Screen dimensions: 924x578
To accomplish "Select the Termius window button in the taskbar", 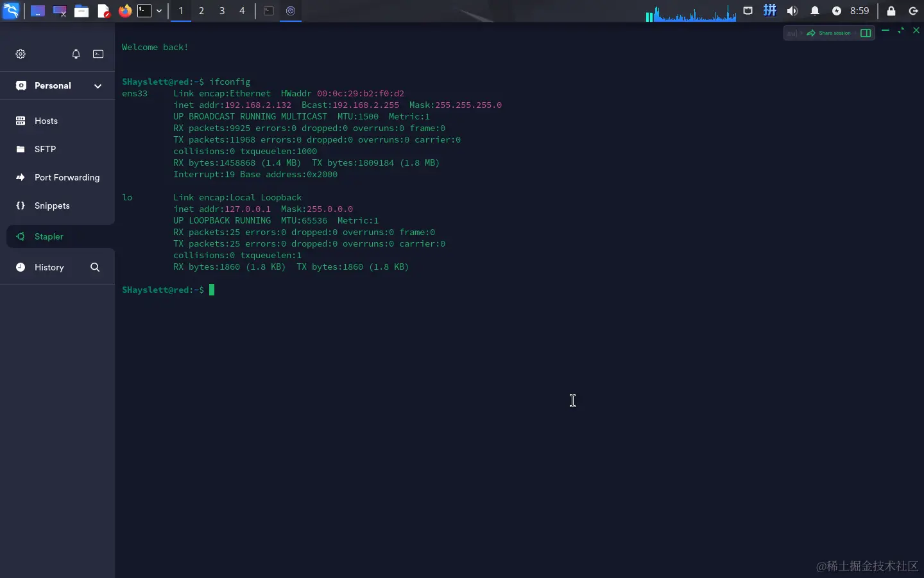I will click(291, 11).
